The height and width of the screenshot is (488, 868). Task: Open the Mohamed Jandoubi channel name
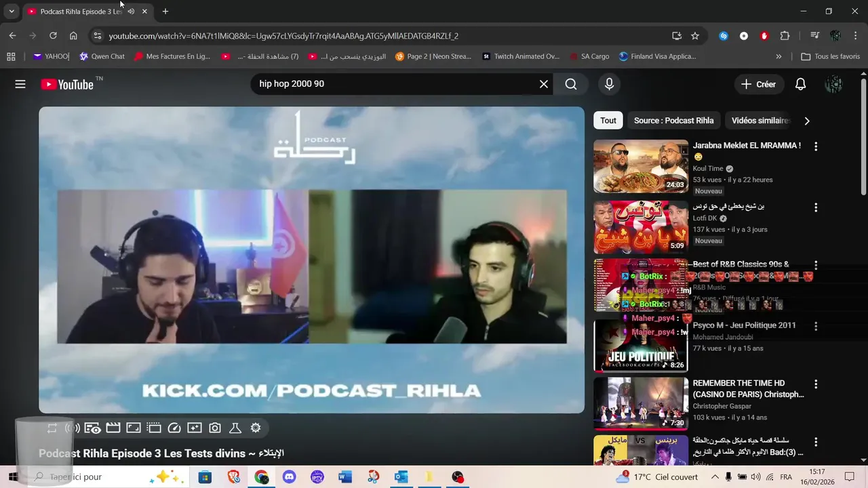[723, 337]
